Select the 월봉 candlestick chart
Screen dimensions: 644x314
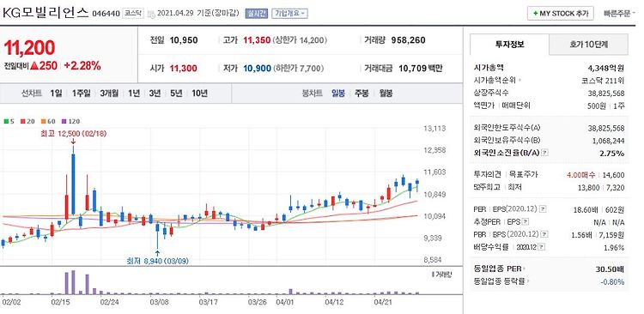point(386,94)
